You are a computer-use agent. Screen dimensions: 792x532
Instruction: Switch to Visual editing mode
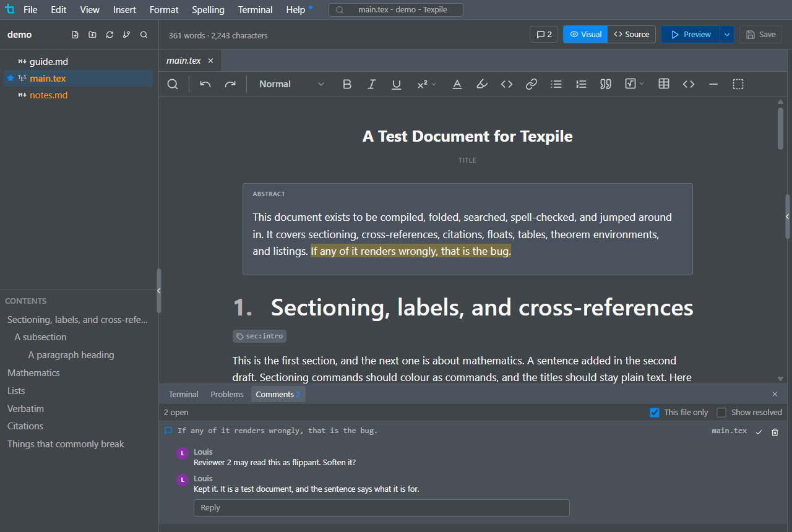pos(585,35)
